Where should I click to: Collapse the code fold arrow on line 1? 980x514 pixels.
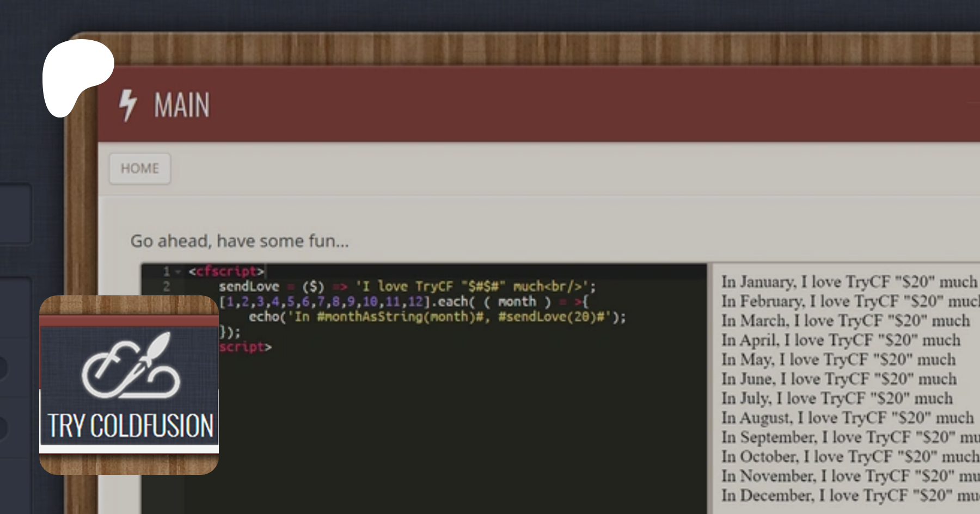pyautogui.click(x=178, y=271)
